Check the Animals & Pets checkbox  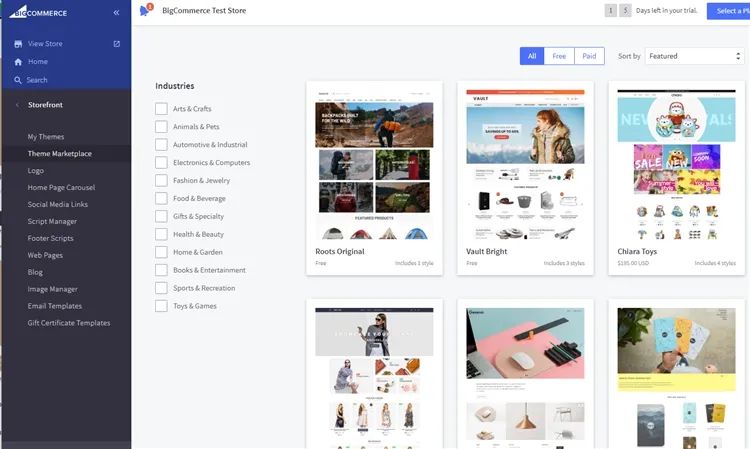pos(161,127)
